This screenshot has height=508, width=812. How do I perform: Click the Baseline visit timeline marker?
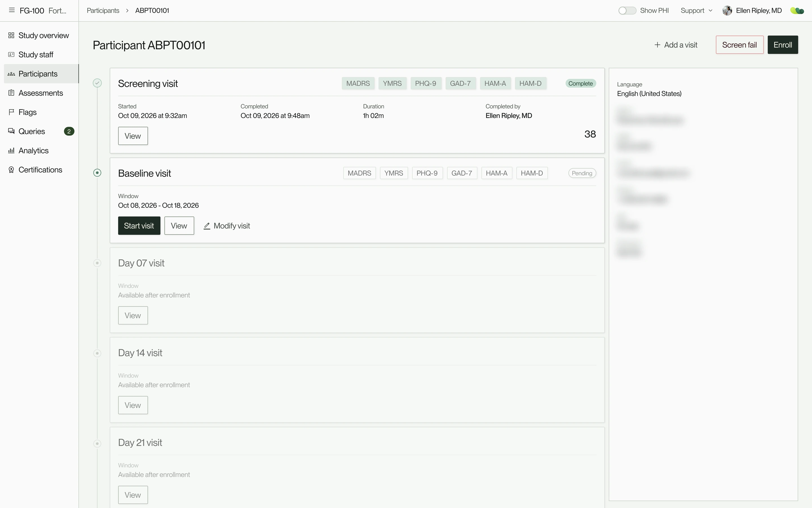click(x=97, y=173)
